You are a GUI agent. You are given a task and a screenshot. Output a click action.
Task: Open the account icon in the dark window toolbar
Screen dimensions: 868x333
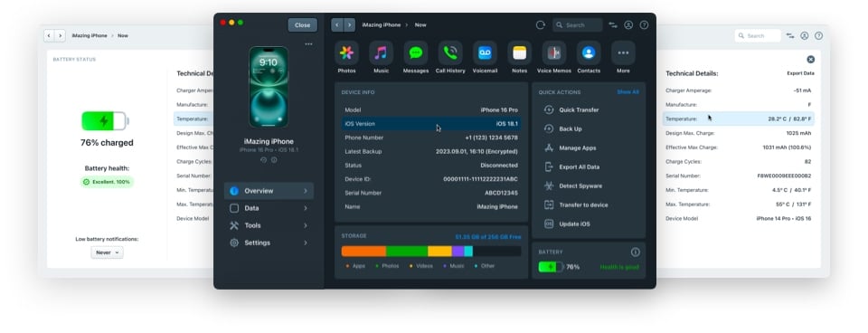pyautogui.click(x=628, y=25)
